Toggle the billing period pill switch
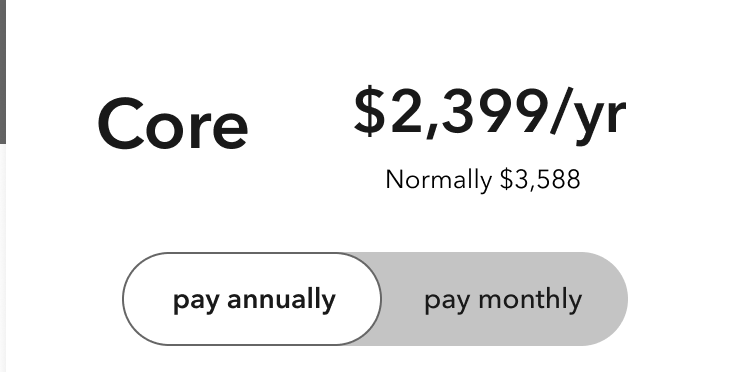This screenshot has width=738, height=372. [x=375, y=299]
